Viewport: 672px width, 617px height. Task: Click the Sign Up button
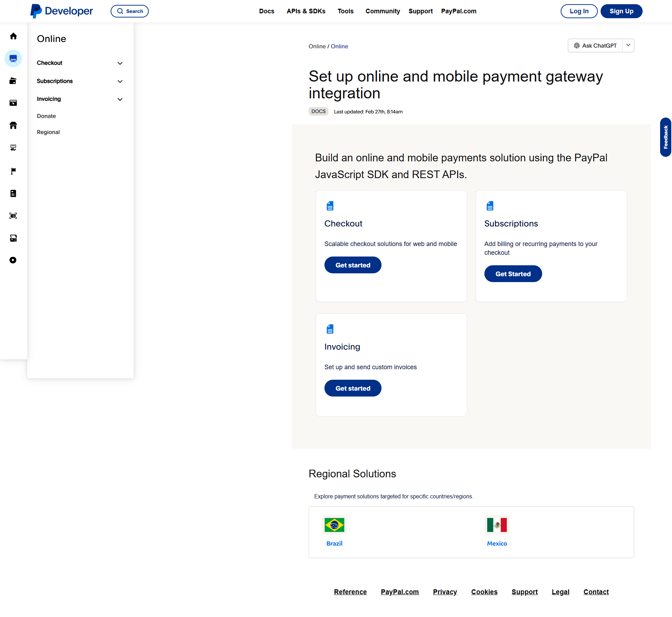pyautogui.click(x=621, y=11)
